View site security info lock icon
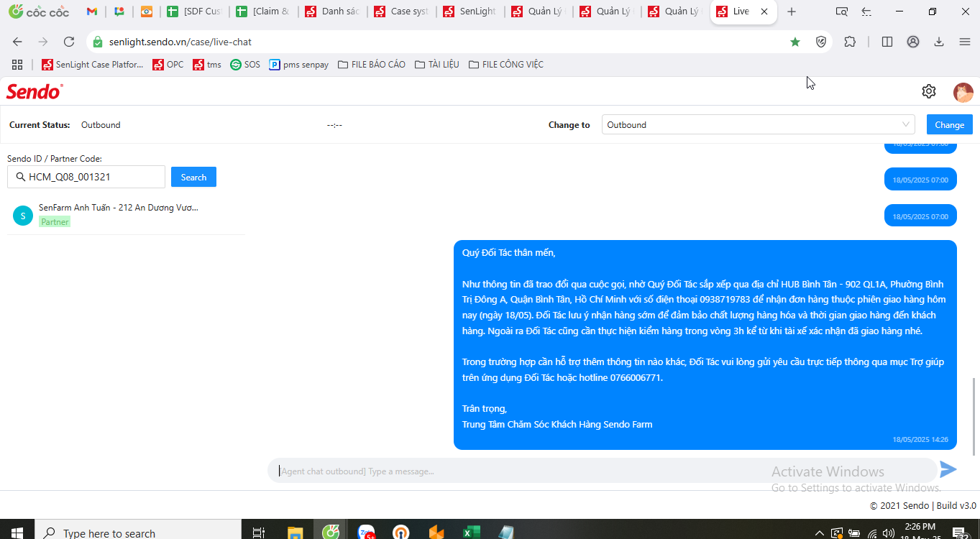The height and width of the screenshot is (539, 980). click(x=98, y=42)
